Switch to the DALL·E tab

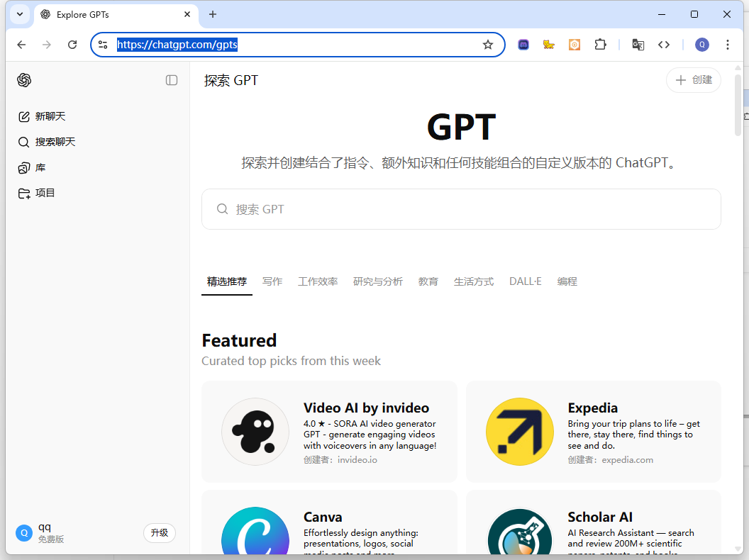point(525,281)
